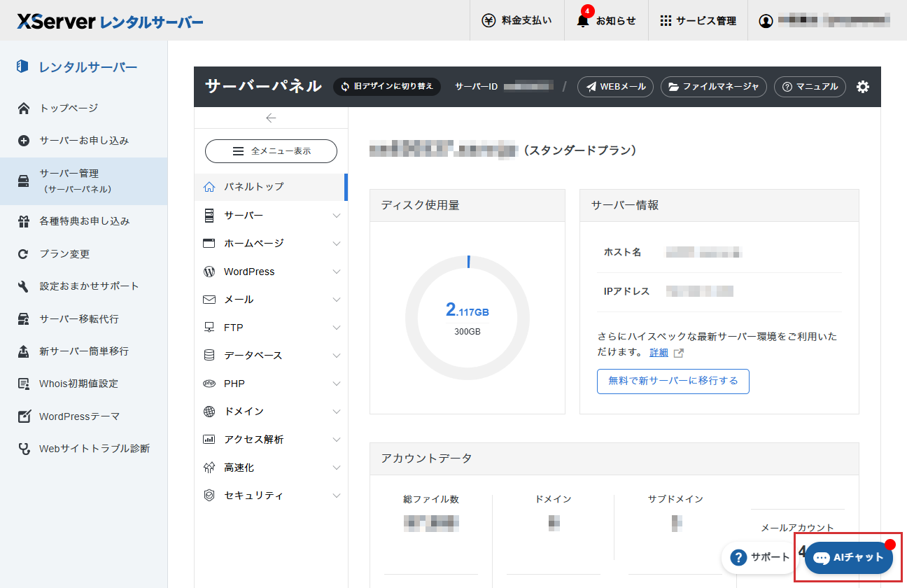Image resolution: width=907 pixels, height=588 pixels.
Task: Open WEBメール button
Action: pos(616,87)
